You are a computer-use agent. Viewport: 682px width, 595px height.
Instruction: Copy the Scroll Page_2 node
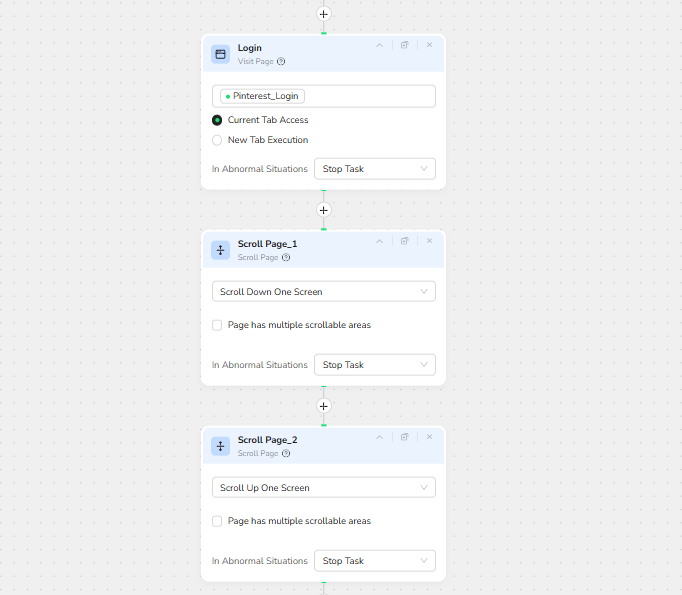[405, 437]
